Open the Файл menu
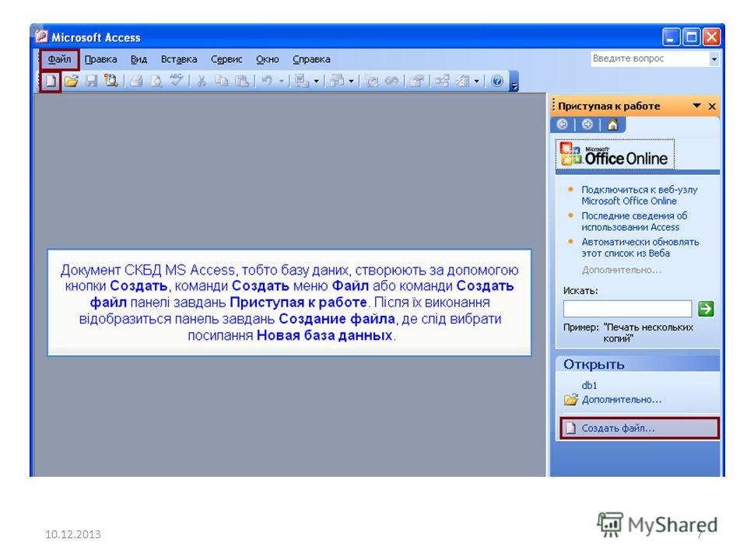Screen dimensions: 747x560 coord(60,60)
